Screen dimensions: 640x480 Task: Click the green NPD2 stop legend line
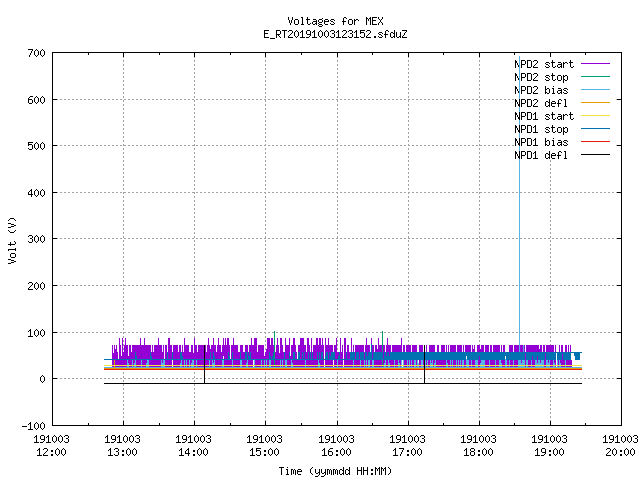(x=595, y=77)
